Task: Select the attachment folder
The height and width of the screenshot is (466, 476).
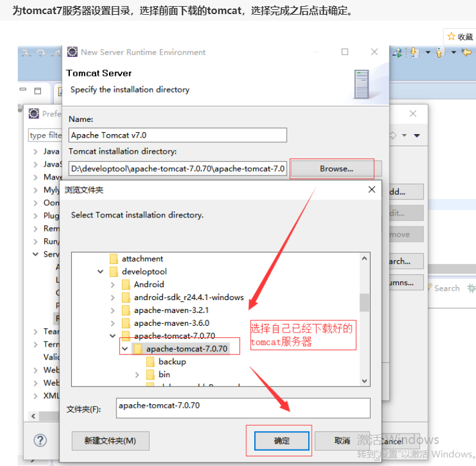Action: click(x=142, y=259)
